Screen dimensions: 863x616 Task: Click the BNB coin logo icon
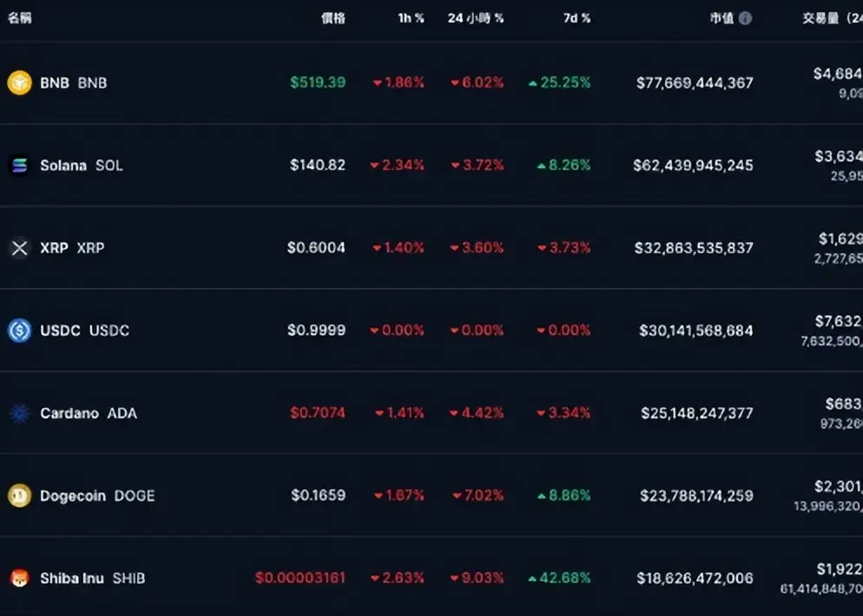coord(19,82)
